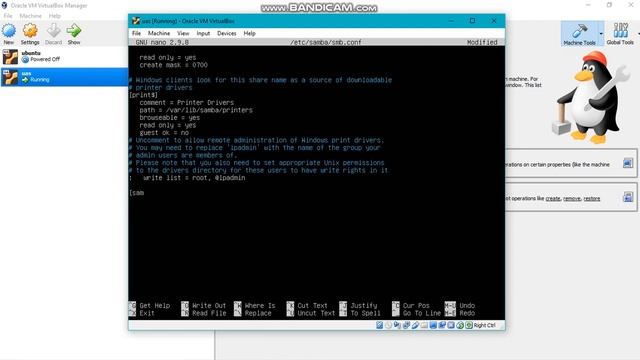Click hard disk activity status icon
Viewport: 640px width, 360px height.
coord(380,325)
